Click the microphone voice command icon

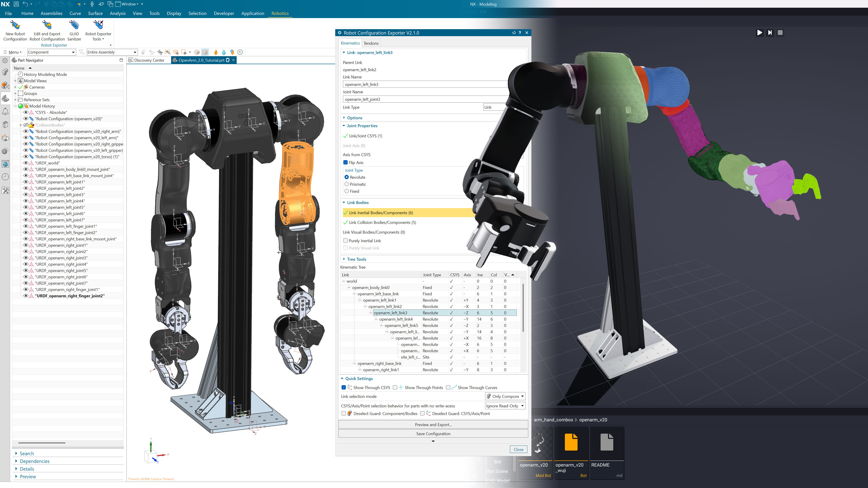pyautogui.click(x=92, y=4)
